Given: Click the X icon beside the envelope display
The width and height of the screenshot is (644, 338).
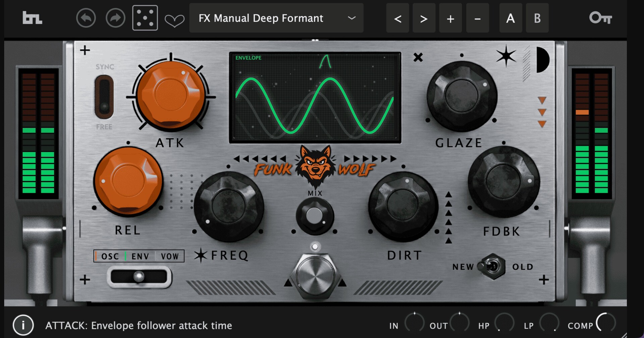Looking at the screenshot, I should (x=418, y=57).
